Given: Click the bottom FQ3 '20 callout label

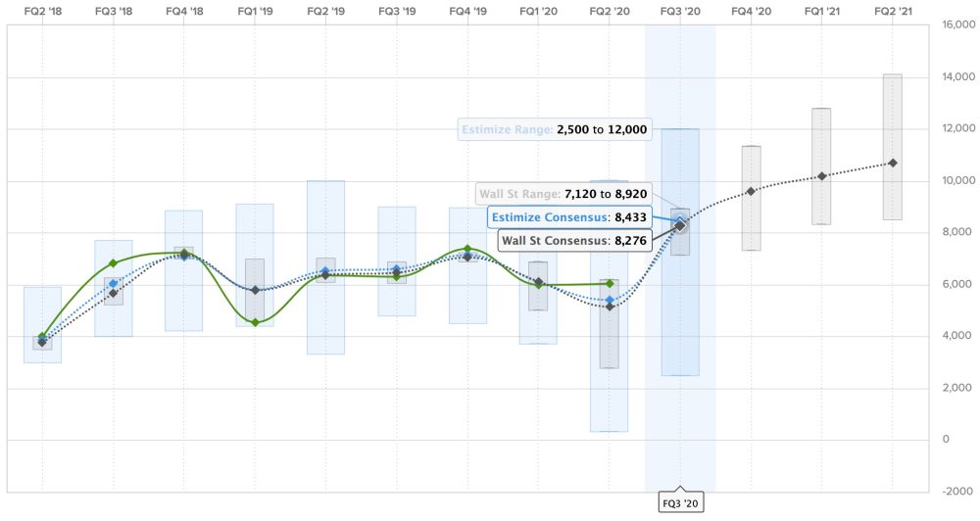Looking at the screenshot, I should (680, 503).
